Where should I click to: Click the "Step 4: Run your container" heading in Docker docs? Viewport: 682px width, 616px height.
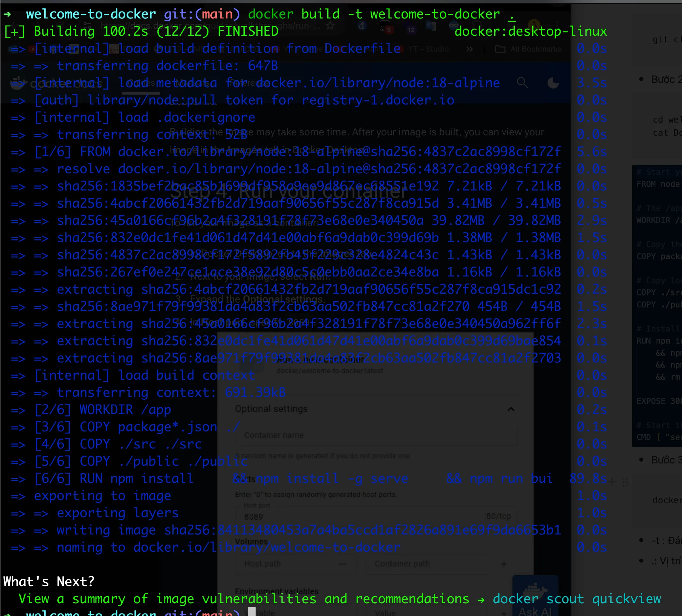pyautogui.click(x=288, y=192)
